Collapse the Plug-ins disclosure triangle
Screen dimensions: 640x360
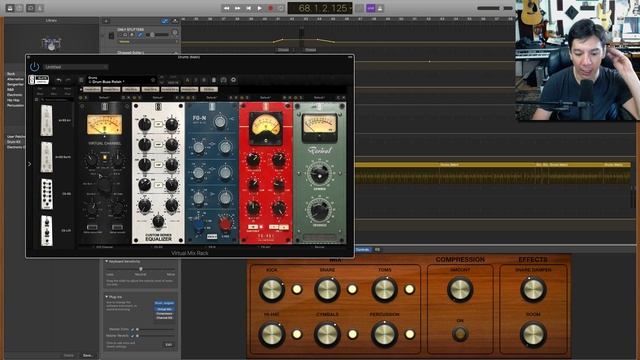(x=107, y=297)
